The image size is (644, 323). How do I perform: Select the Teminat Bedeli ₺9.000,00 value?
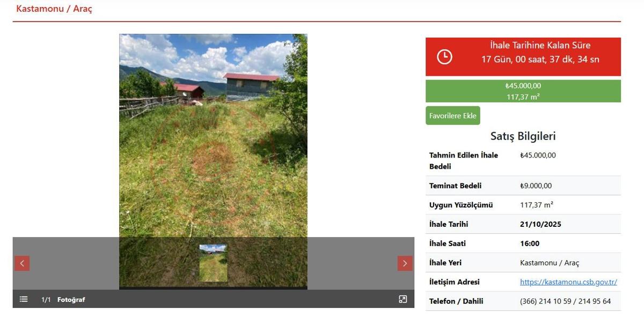click(x=536, y=185)
